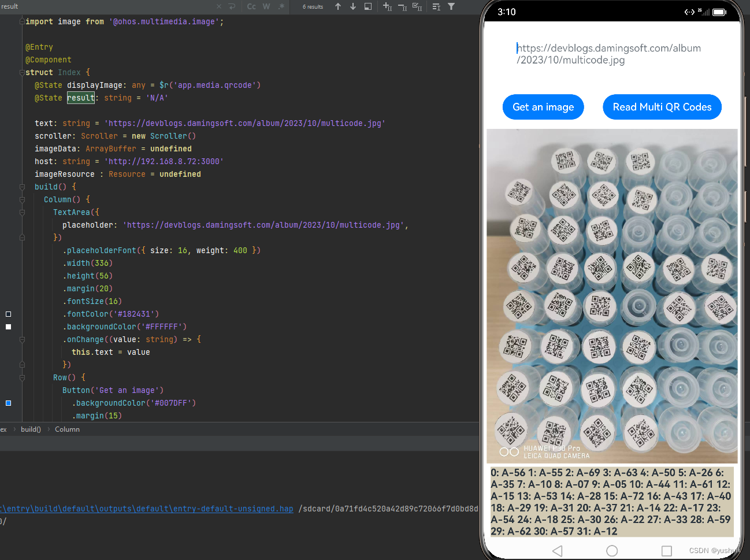Click the URL text area in phone preview
Image resolution: width=750 pixels, height=560 pixels.
pyautogui.click(x=612, y=54)
